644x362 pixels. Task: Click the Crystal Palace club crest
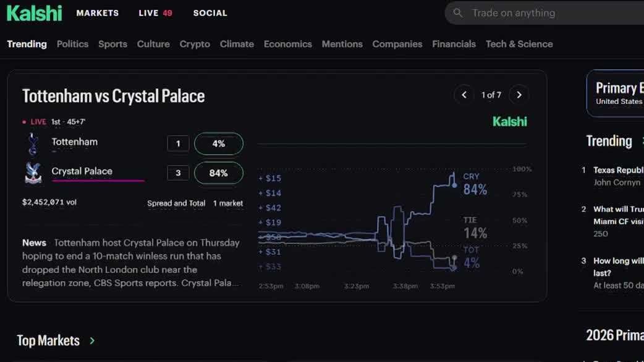coord(33,172)
